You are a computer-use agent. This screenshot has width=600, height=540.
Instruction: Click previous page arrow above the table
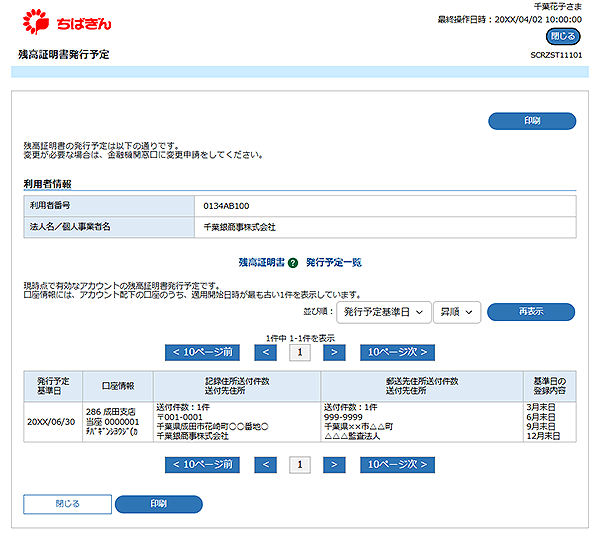(x=265, y=352)
